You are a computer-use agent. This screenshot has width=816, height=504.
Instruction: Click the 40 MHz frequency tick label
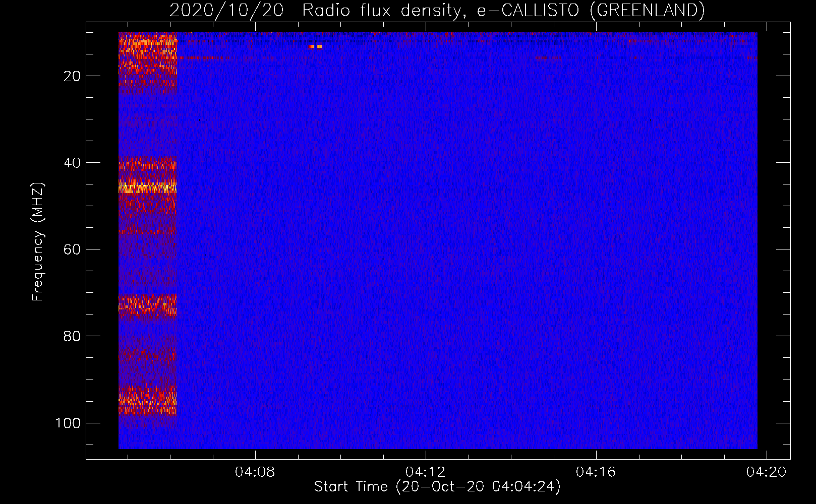point(72,163)
